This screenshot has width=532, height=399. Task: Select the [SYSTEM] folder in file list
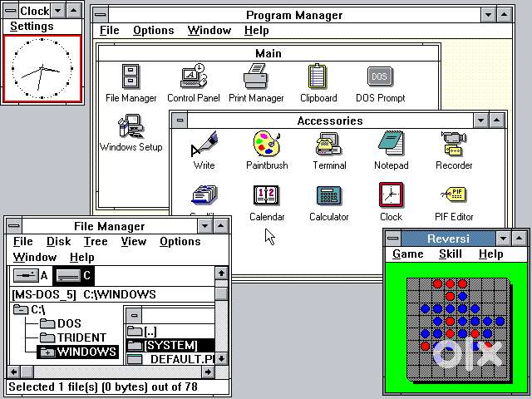[170, 345]
